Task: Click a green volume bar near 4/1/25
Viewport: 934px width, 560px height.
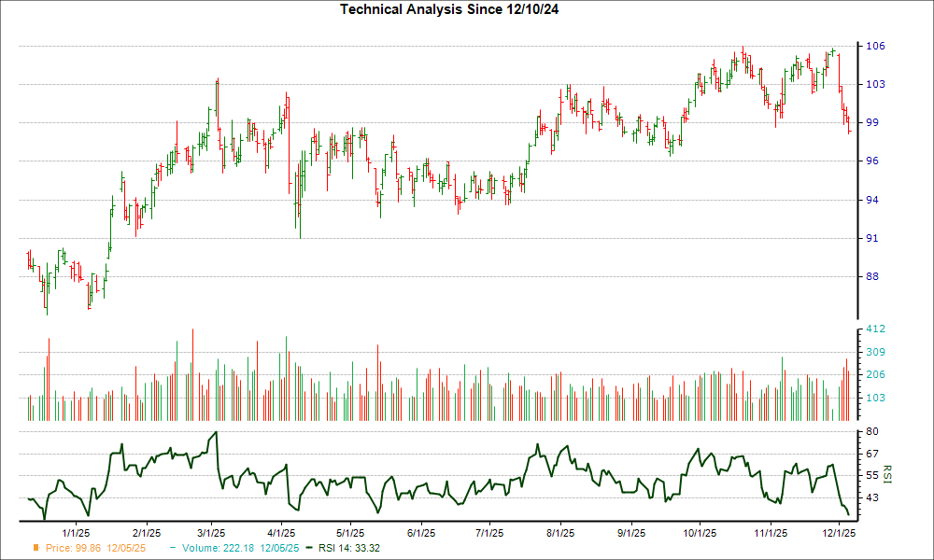Action: click(x=287, y=383)
